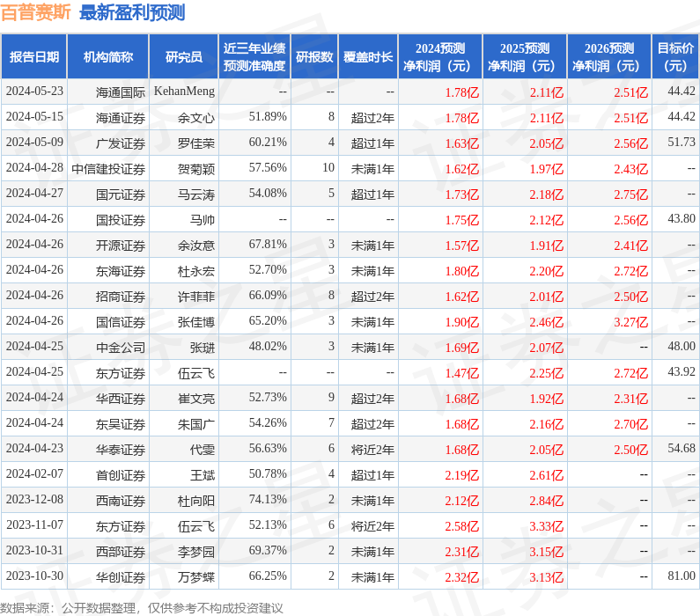Click target price 43.92
The width and height of the screenshot is (700, 616).
click(x=682, y=371)
